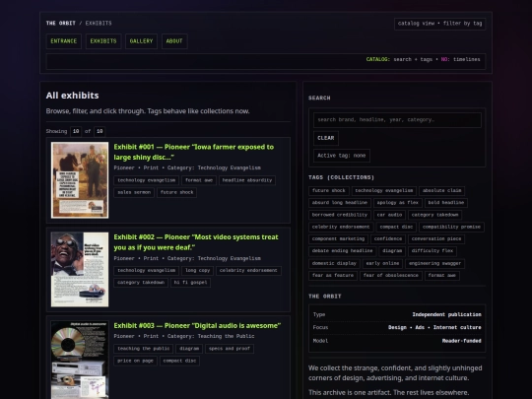Filter by 'domestic display' collection tag
Viewport: 532px width, 399px height.
[x=334, y=263]
